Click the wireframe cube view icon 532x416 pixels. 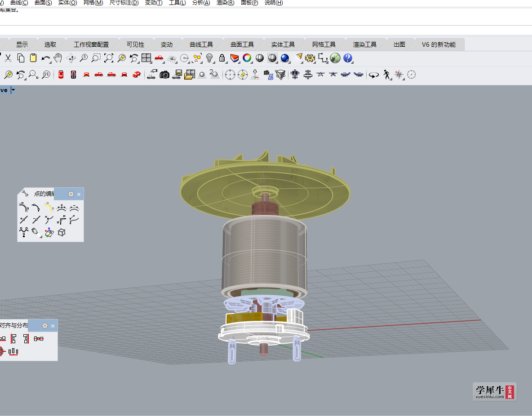280,75
